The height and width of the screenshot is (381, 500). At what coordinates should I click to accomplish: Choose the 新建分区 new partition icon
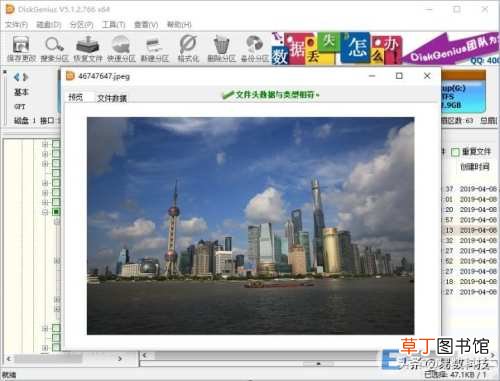(x=154, y=49)
